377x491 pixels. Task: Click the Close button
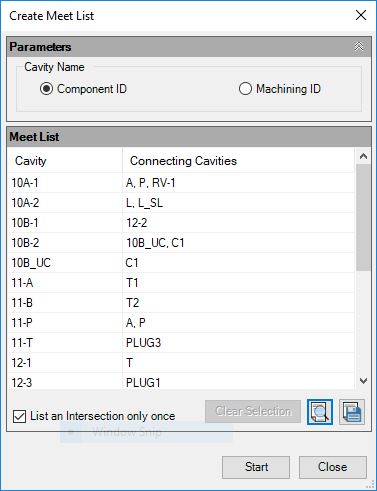[333, 467]
